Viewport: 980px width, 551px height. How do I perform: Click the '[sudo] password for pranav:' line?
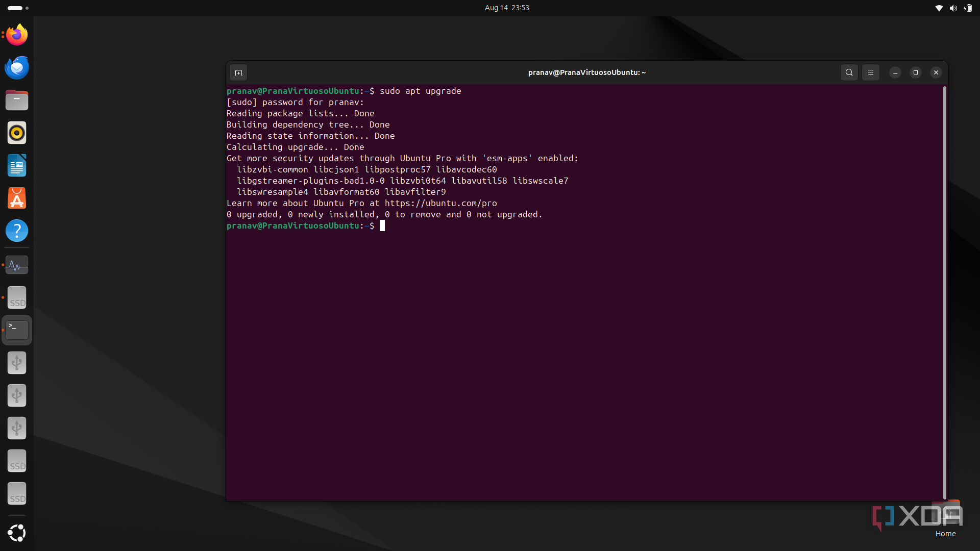point(296,102)
